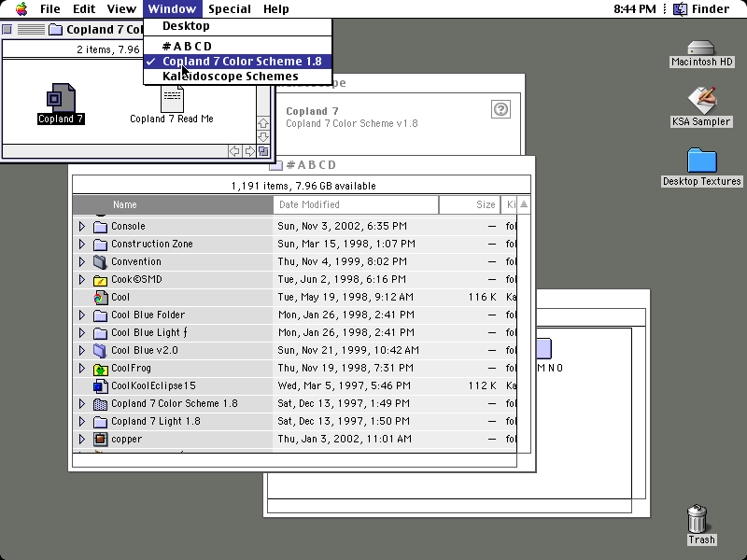The width and height of the screenshot is (747, 560).
Task: Expand the Console folder
Action: (82, 226)
